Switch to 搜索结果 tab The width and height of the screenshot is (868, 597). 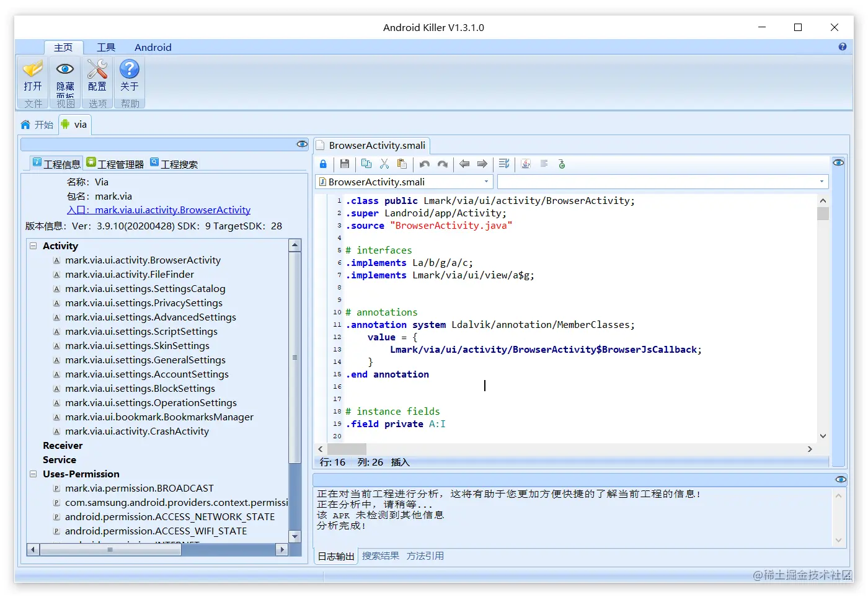[x=381, y=556]
